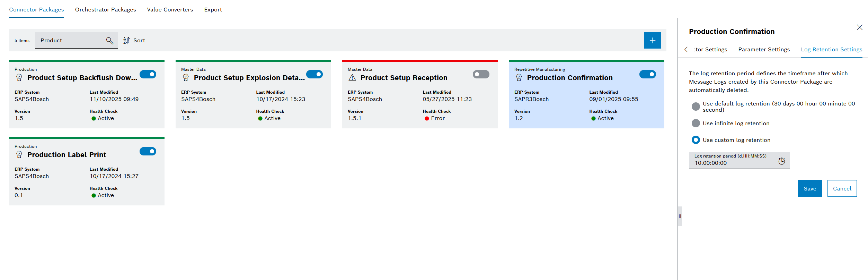Open the partially visible Connector Settings tab
This screenshot has width=868, height=280.
710,50
